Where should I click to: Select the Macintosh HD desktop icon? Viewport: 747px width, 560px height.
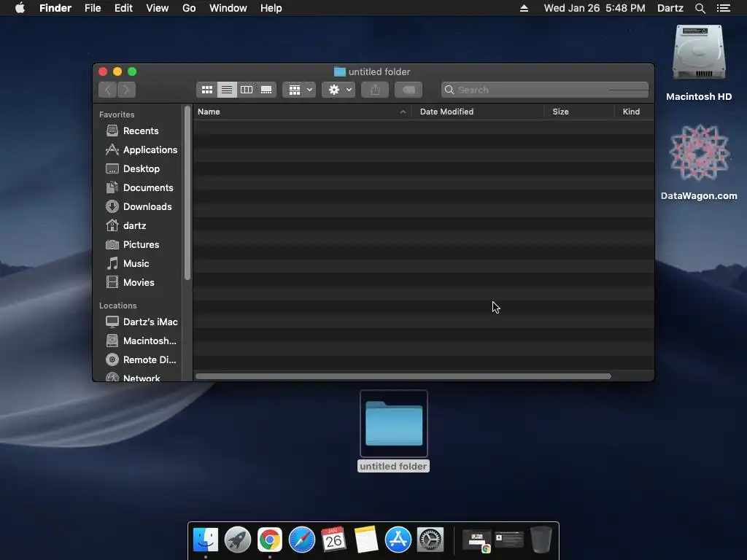[x=699, y=53]
